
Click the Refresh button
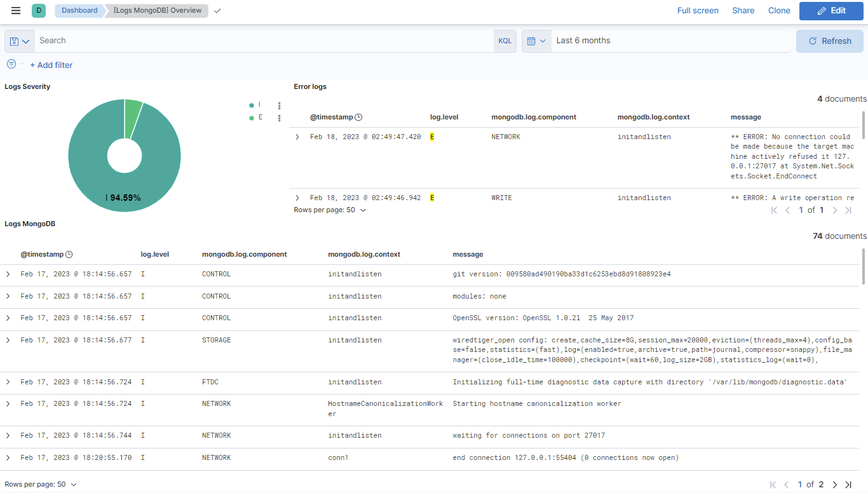pyautogui.click(x=830, y=41)
